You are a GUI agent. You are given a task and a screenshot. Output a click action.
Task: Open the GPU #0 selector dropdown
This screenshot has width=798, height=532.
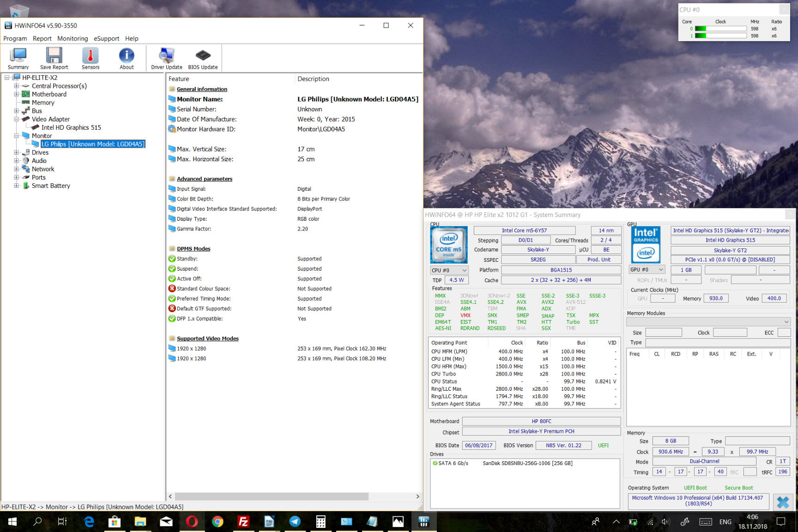(x=647, y=270)
